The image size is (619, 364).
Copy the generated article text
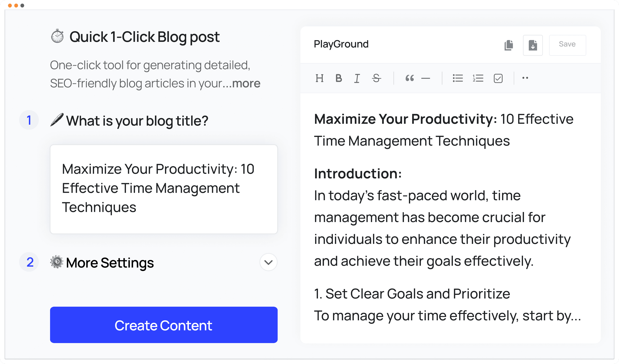pos(509,45)
